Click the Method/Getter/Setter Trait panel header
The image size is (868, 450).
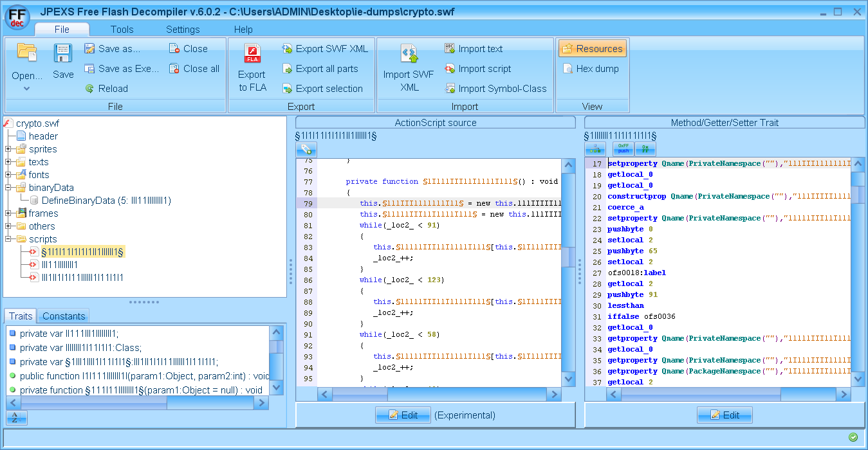click(725, 123)
